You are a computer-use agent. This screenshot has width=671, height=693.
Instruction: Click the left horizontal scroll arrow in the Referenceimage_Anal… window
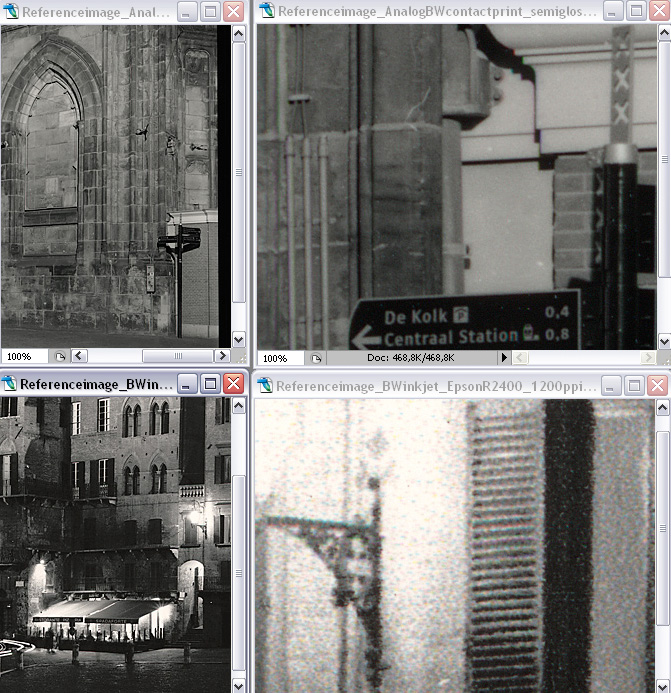click(79, 356)
